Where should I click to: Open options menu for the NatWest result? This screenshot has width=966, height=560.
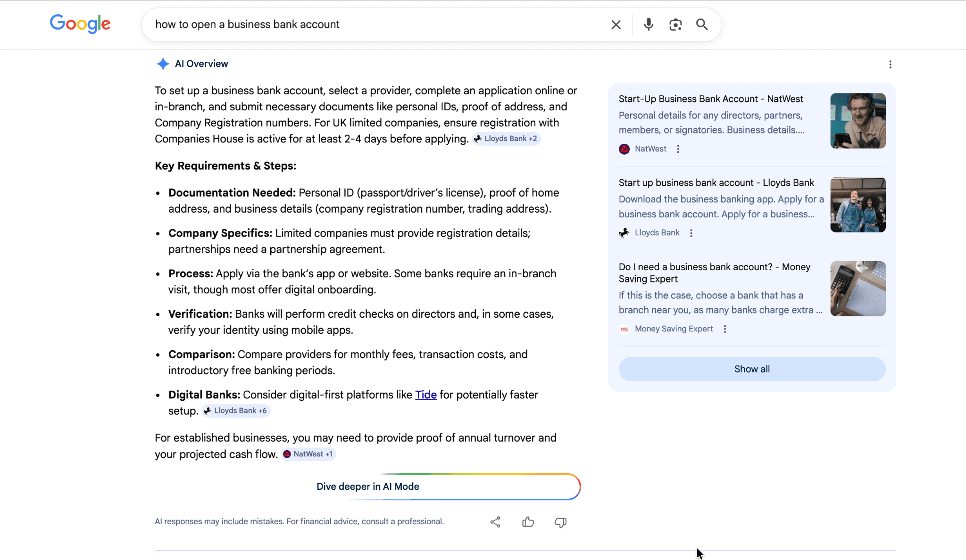click(678, 148)
